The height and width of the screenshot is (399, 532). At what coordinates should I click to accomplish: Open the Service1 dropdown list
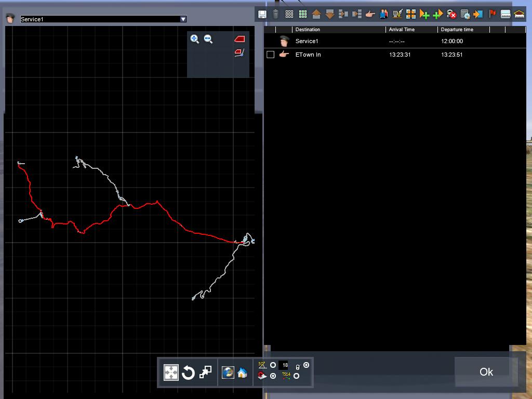[x=183, y=19]
